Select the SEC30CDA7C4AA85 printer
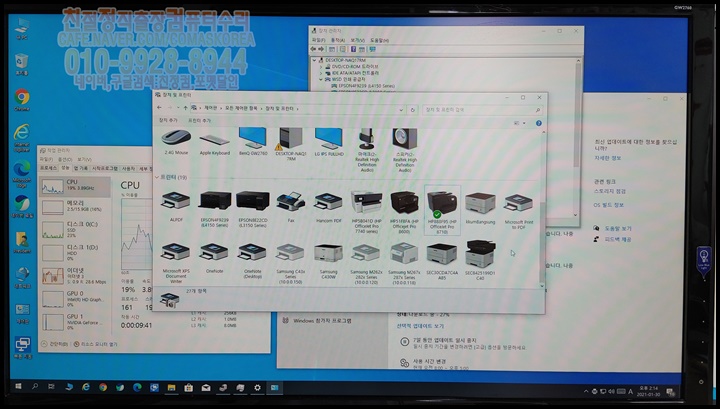Image resolution: width=720 pixels, height=409 pixels. (x=442, y=261)
